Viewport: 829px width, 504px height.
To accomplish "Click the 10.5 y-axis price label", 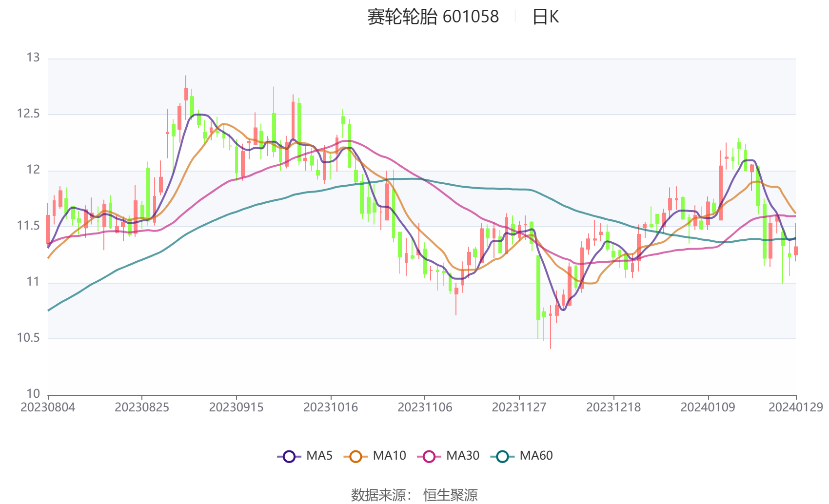I will [x=28, y=338].
